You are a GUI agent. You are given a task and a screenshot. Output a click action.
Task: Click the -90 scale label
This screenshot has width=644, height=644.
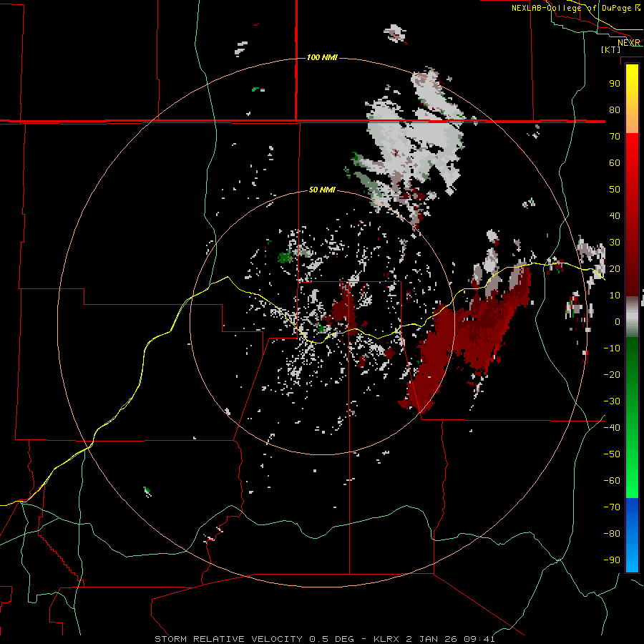click(612, 560)
